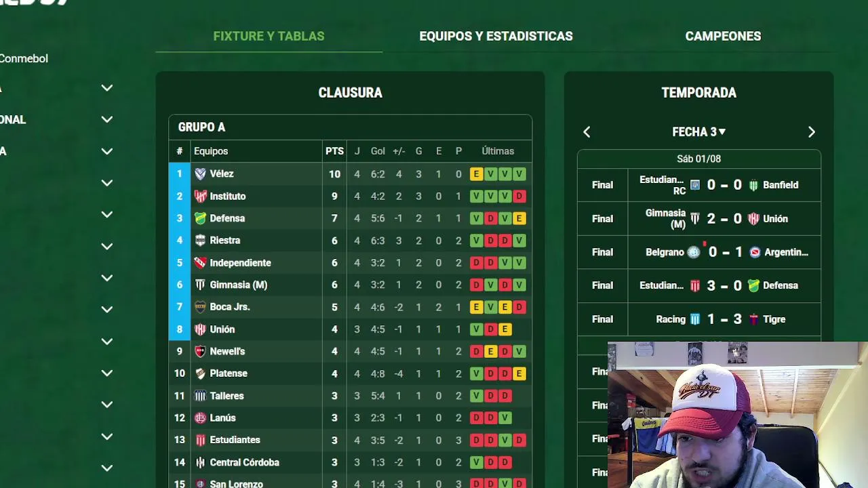The image size is (868, 488).
Task: Click the Independiente team crest icon
Action: pyautogui.click(x=200, y=263)
